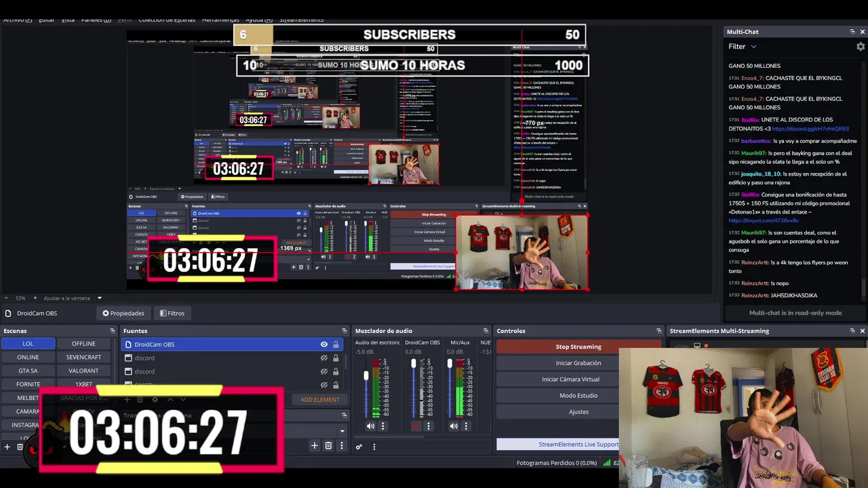
Task: Enable Modo Estudio
Action: click(x=578, y=396)
